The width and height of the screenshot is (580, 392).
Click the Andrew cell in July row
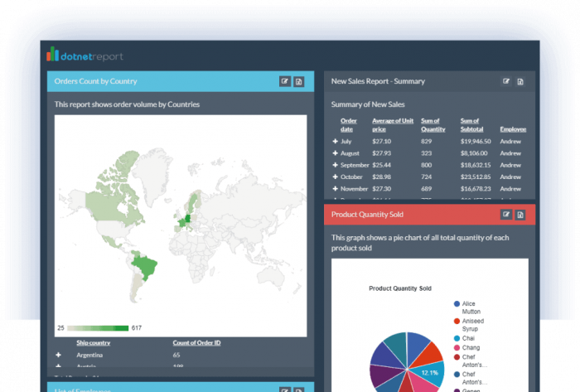510,141
